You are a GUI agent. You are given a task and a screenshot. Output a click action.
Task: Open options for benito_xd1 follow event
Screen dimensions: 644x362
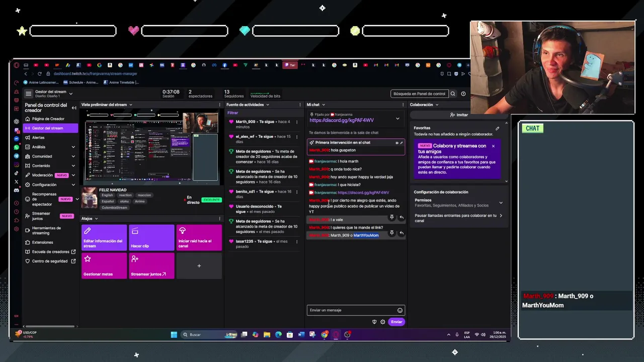click(x=297, y=192)
